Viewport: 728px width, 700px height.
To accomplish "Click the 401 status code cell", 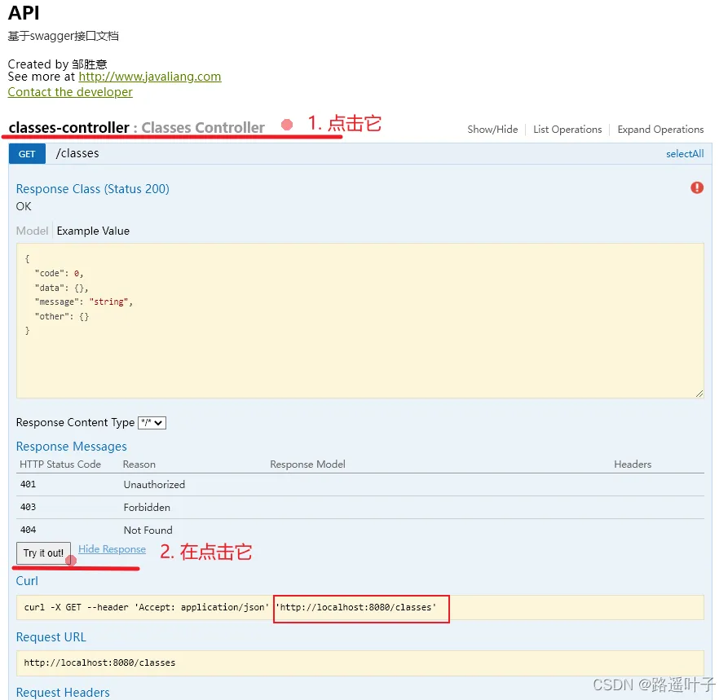I will click(x=28, y=484).
